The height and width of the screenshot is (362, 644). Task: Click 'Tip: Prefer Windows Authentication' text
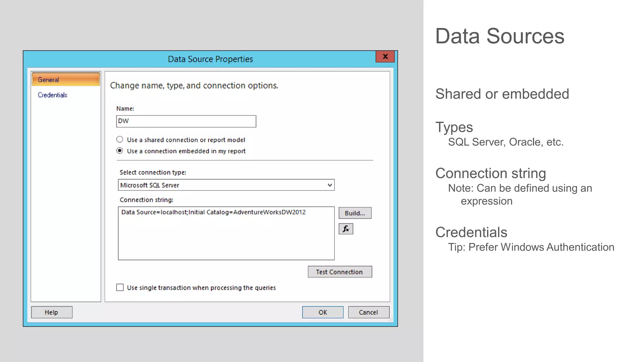coord(531,247)
